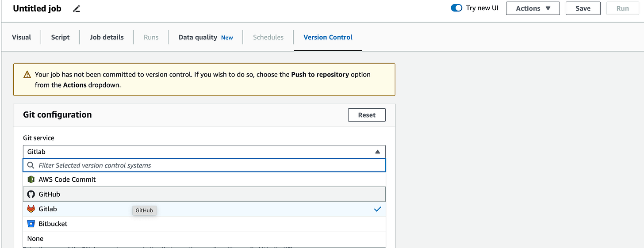Open the Actions dropdown menu

[x=533, y=8]
